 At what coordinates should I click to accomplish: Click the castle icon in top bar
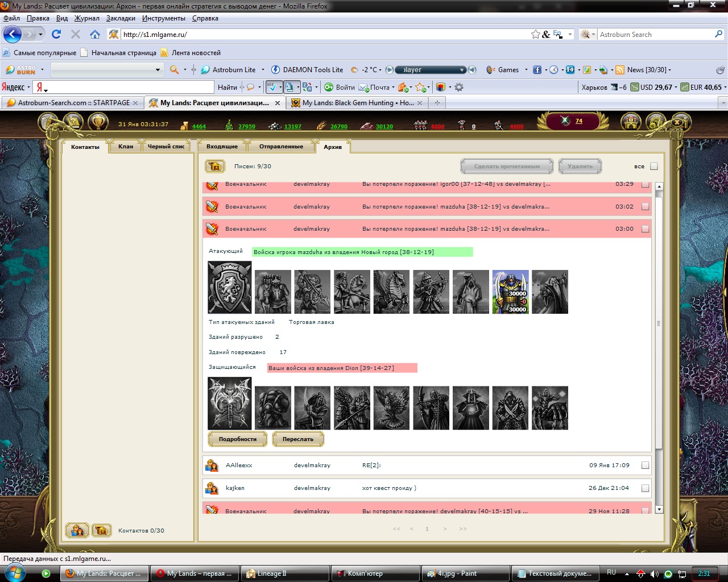coord(631,122)
